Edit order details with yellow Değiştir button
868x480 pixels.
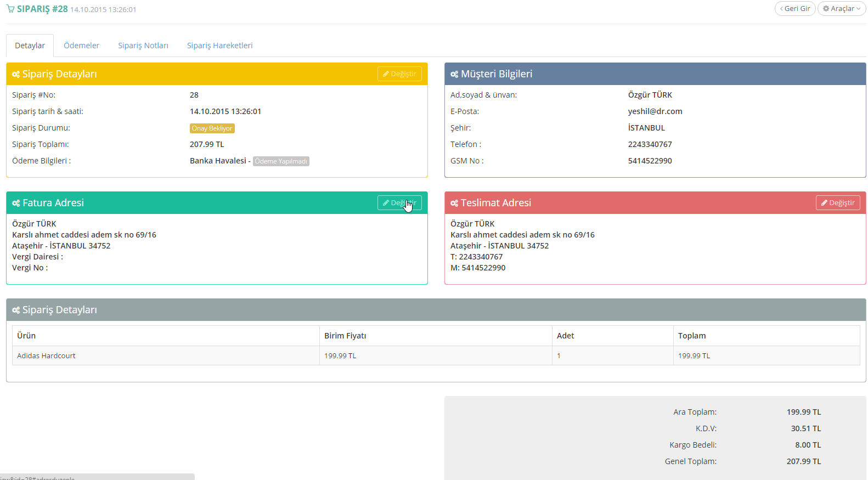click(x=399, y=74)
